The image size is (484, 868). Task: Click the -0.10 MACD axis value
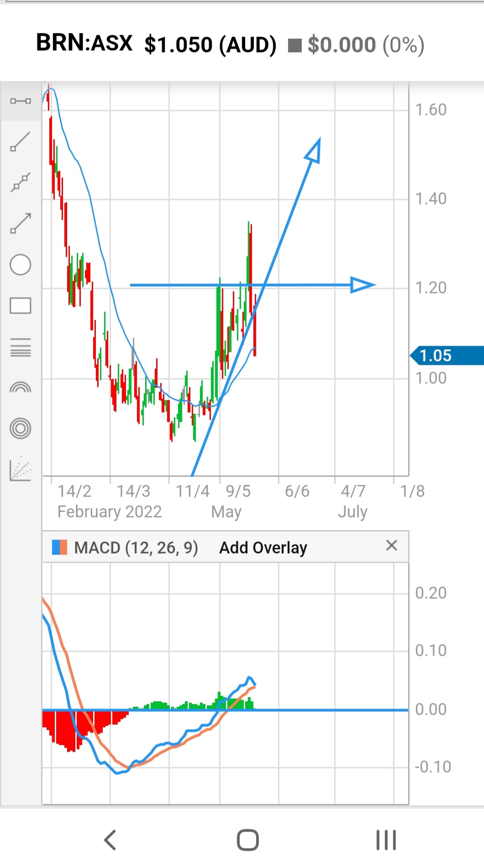(x=433, y=767)
